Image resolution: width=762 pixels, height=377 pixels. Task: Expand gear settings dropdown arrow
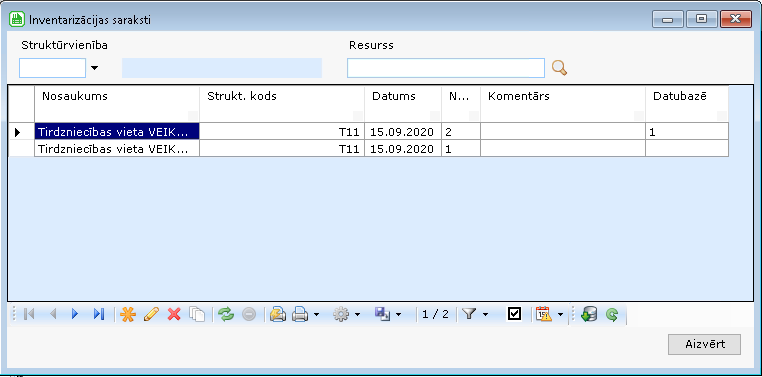point(358,315)
